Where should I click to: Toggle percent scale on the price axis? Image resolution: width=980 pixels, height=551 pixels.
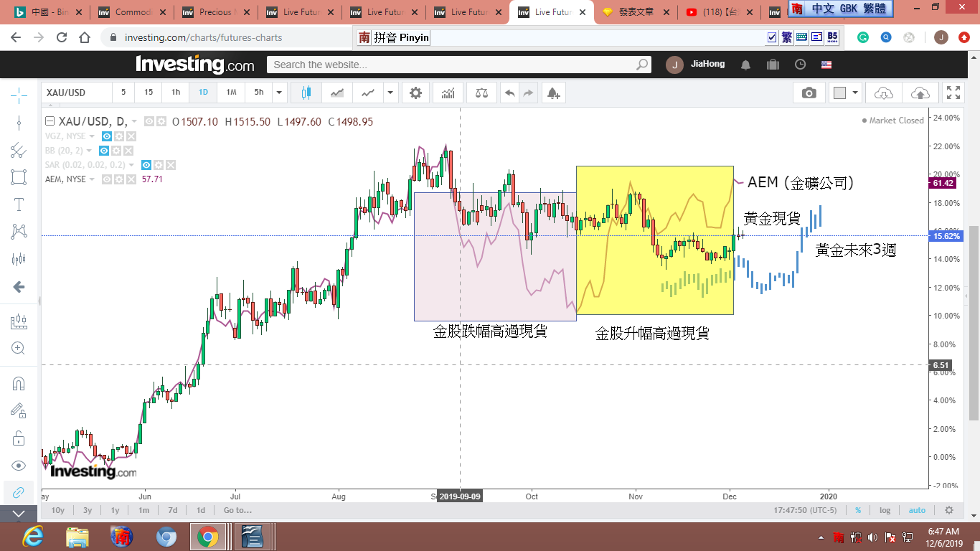pos(857,510)
